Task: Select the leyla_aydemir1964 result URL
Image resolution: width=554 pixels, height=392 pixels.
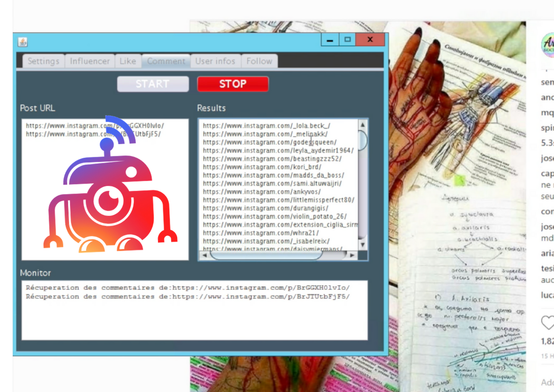Action: [278, 151]
